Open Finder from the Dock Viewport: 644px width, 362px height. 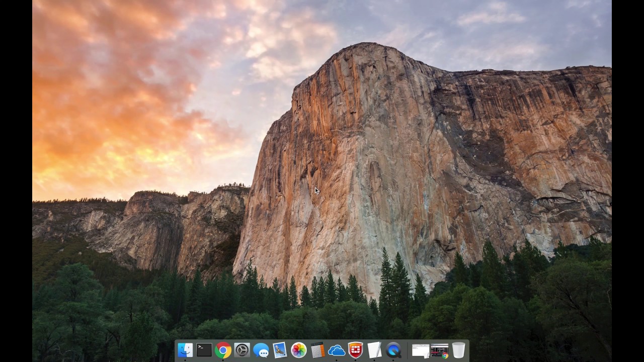pyautogui.click(x=185, y=350)
